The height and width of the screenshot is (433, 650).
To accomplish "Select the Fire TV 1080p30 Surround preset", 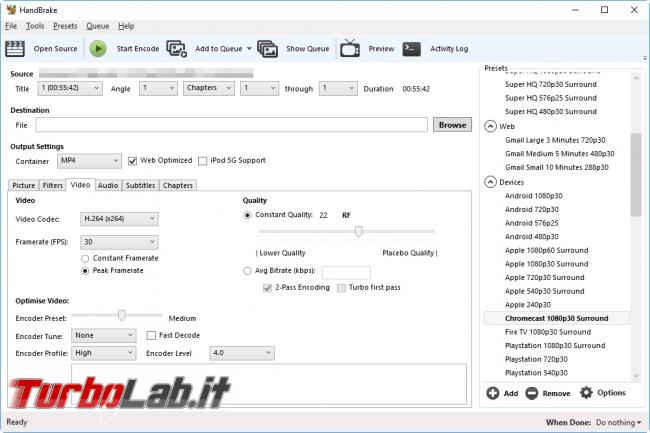I will (548, 332).
